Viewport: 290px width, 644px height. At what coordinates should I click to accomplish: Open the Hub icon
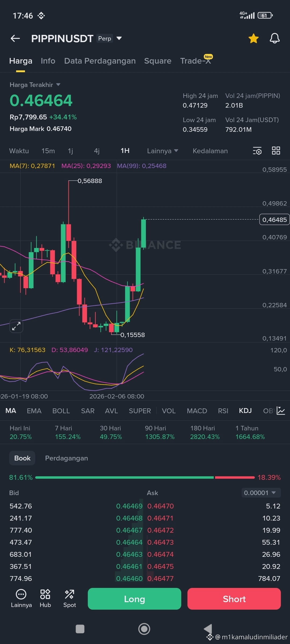pyautogui.click(x=45, y=599)
